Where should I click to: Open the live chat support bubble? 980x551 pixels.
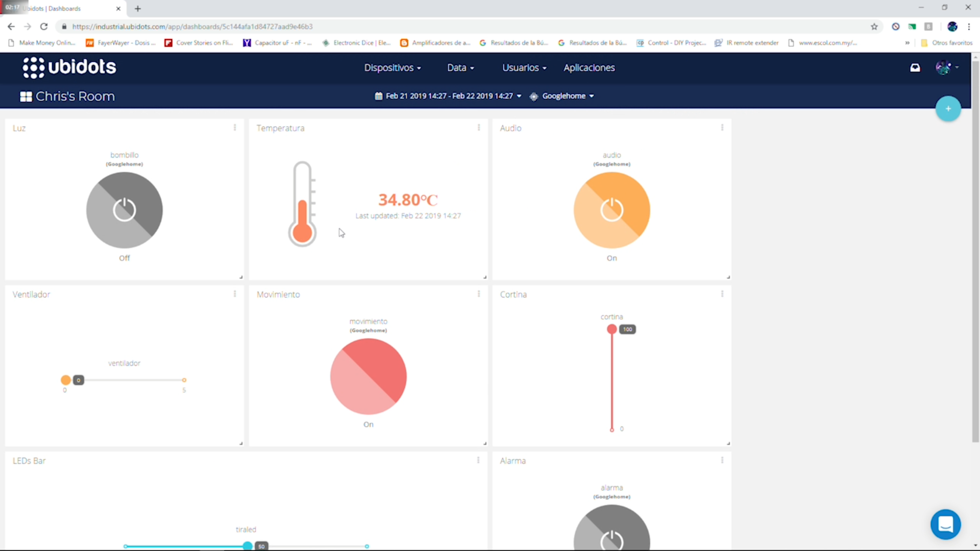pos(945,524)
